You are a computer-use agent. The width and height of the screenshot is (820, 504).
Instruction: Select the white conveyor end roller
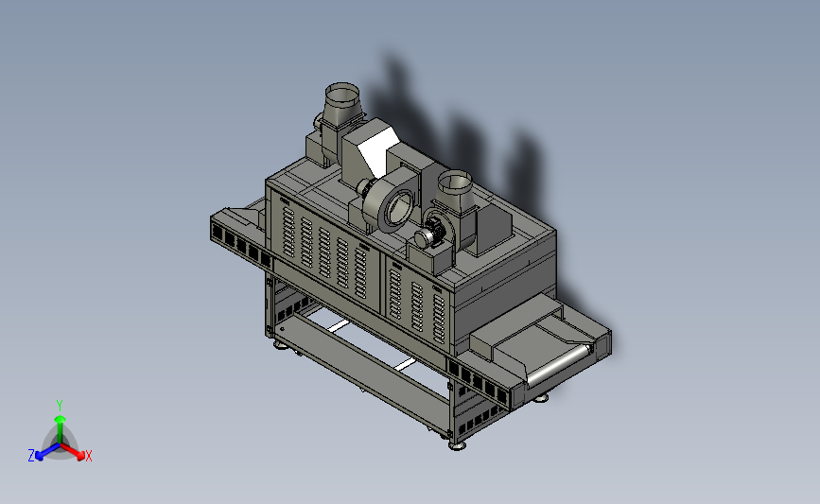point(559,363)
